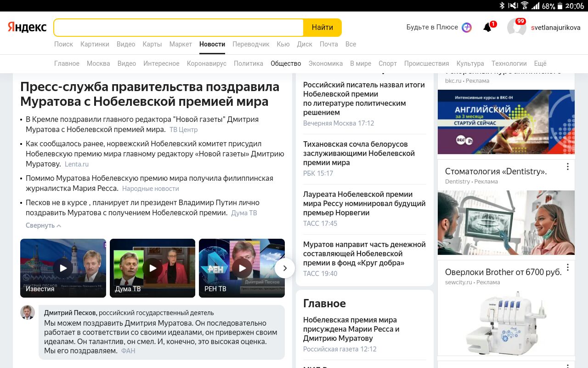The image size is (588, 368).
Task: Select the Технологии news category
Action: [x=509, y=63]
